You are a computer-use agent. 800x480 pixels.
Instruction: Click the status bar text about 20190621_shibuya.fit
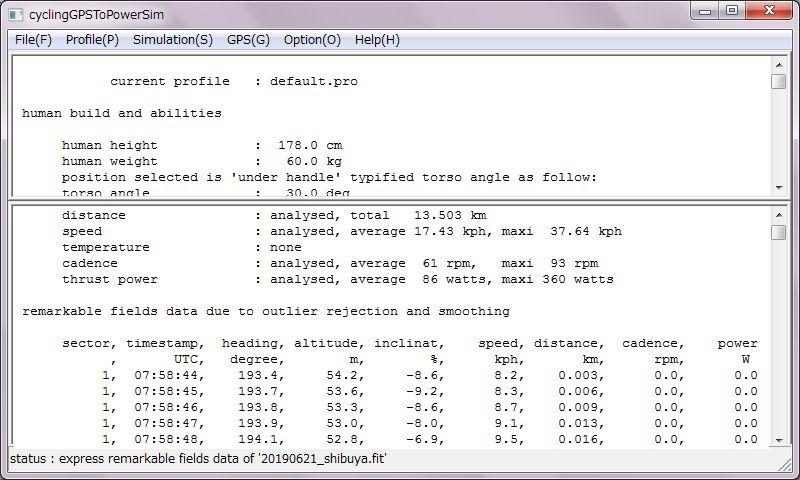pos(198,459)
